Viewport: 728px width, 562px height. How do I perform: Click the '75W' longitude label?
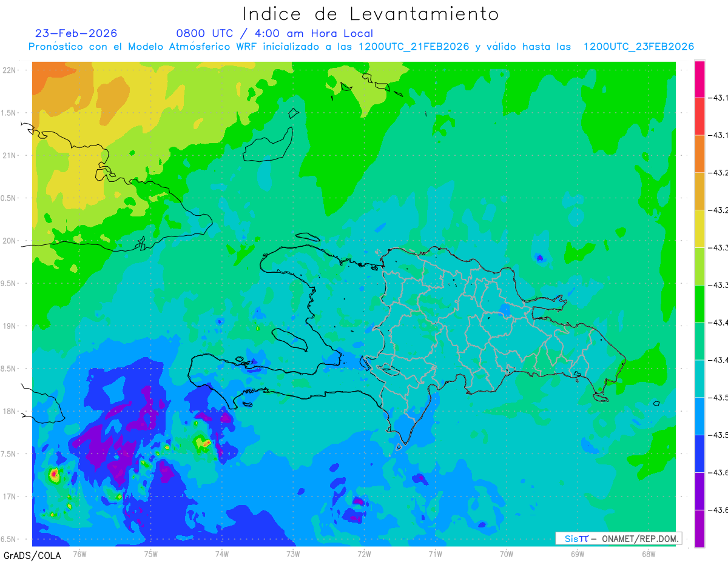[150, 554]
